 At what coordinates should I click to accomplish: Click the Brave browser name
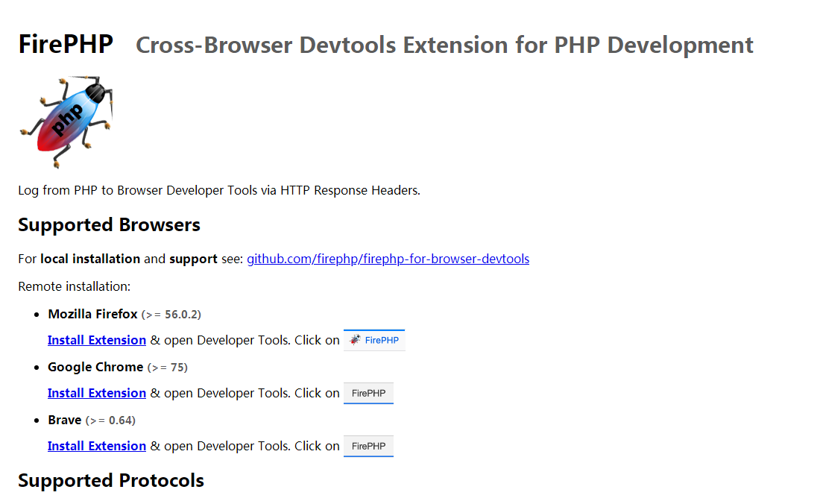65,420
